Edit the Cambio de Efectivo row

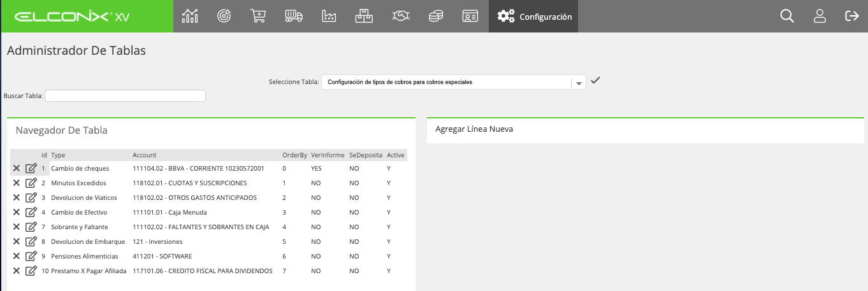(x=31, y=212)
